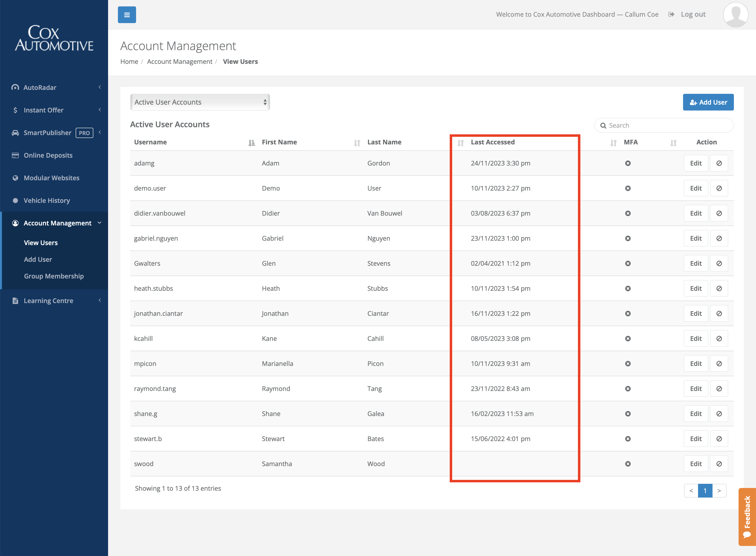Open the user avatar profile picture
Screen dimensions: 756x556
735,15
